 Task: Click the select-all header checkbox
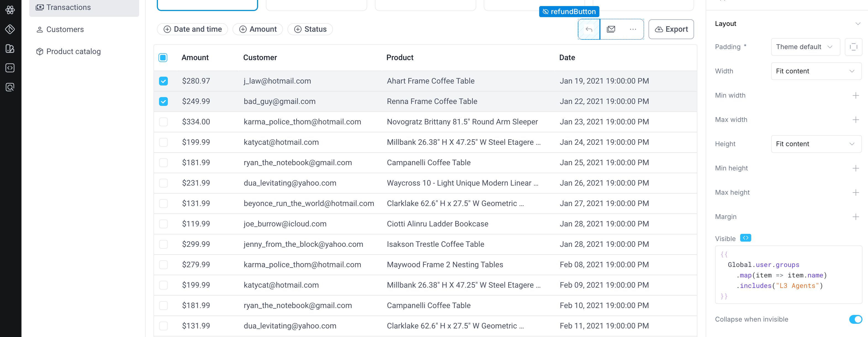(x=163, y=58)
